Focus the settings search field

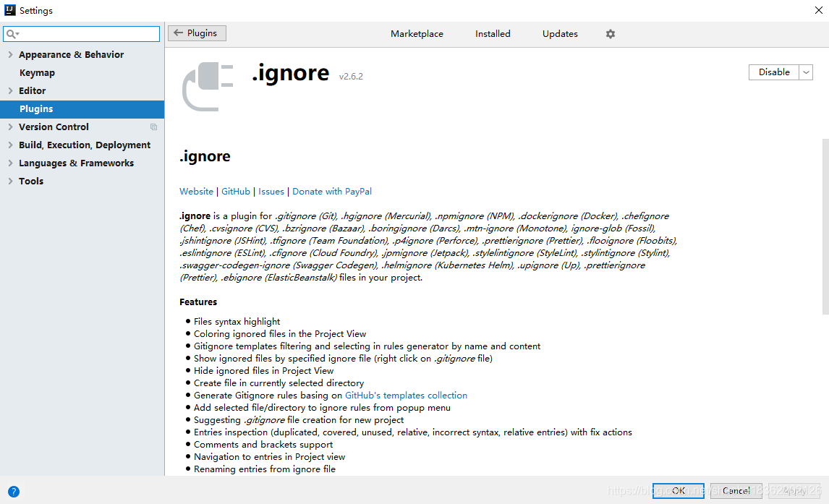[x=82, y=34]
